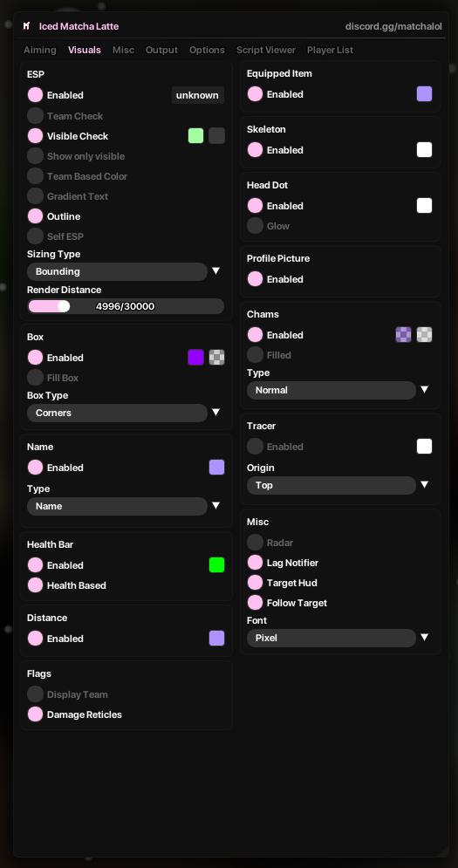Open the Font Pixel dropdown
Screen dimensions: 458x868
tap(332, 638)
